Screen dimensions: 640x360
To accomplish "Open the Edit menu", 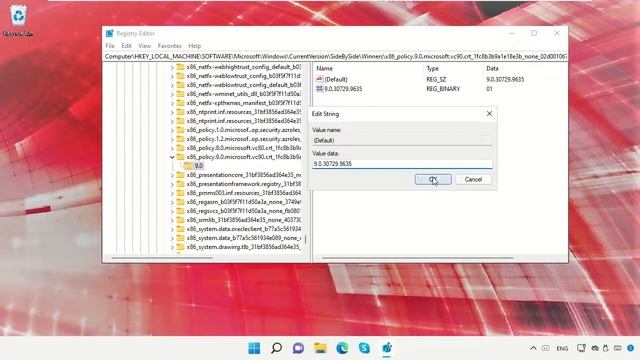I will click(127, 46).
